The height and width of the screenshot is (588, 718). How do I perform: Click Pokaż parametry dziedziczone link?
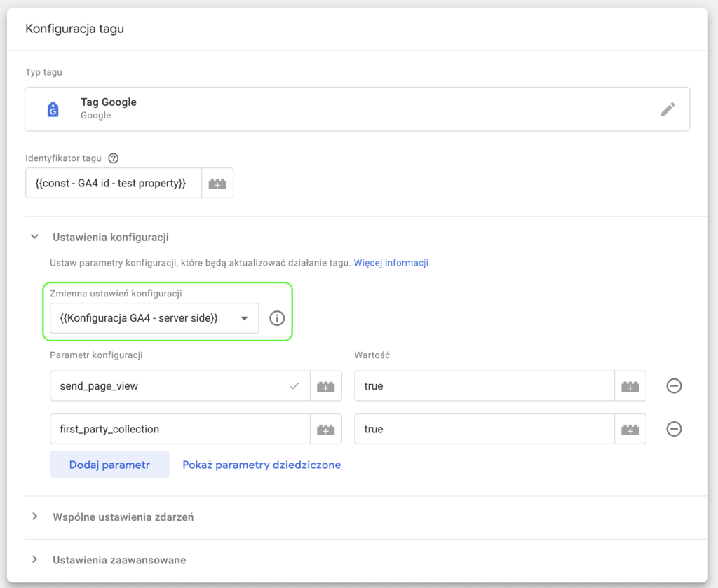point(262,465)
